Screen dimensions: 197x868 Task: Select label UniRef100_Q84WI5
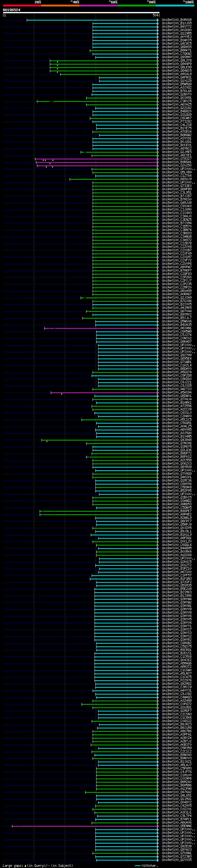(x=177, y=71)
